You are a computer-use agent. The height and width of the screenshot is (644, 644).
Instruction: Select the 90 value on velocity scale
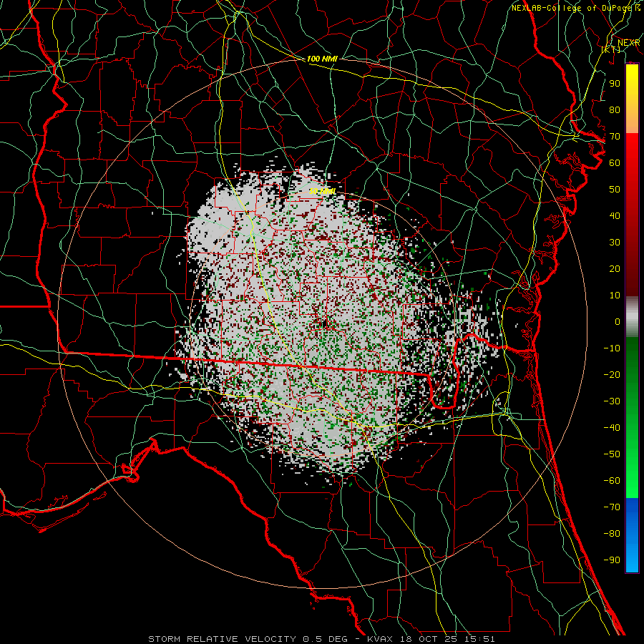coord(615,84)
